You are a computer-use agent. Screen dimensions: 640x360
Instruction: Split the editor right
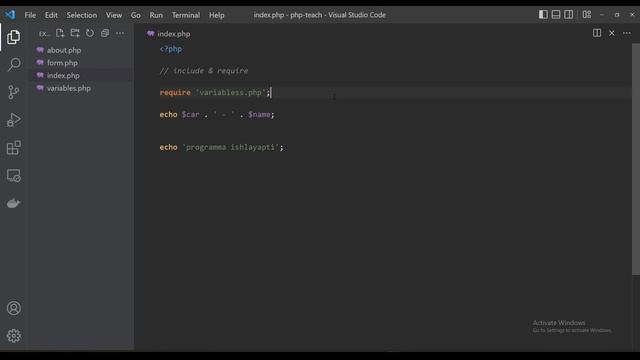click(x=597, y=33)
